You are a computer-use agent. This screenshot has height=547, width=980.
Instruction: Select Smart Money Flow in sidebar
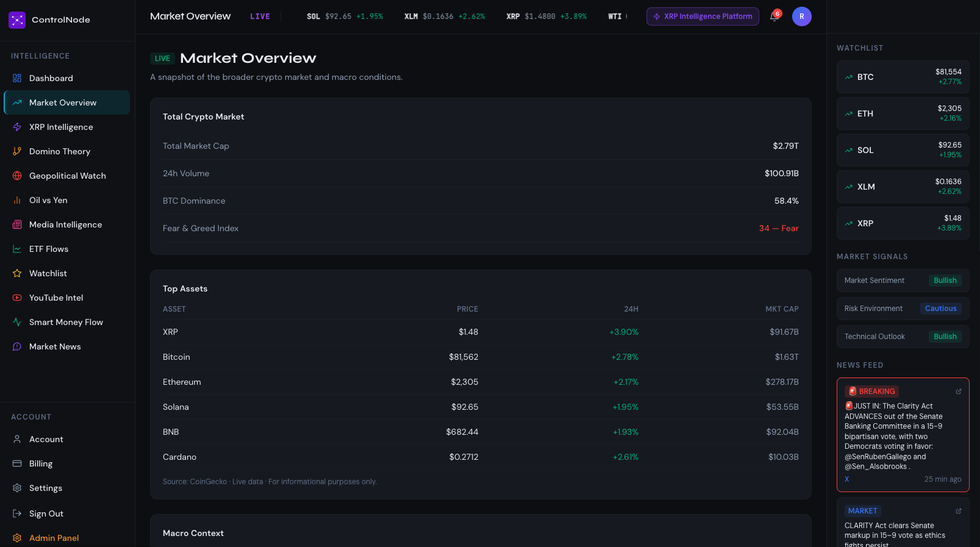(67, 322)
